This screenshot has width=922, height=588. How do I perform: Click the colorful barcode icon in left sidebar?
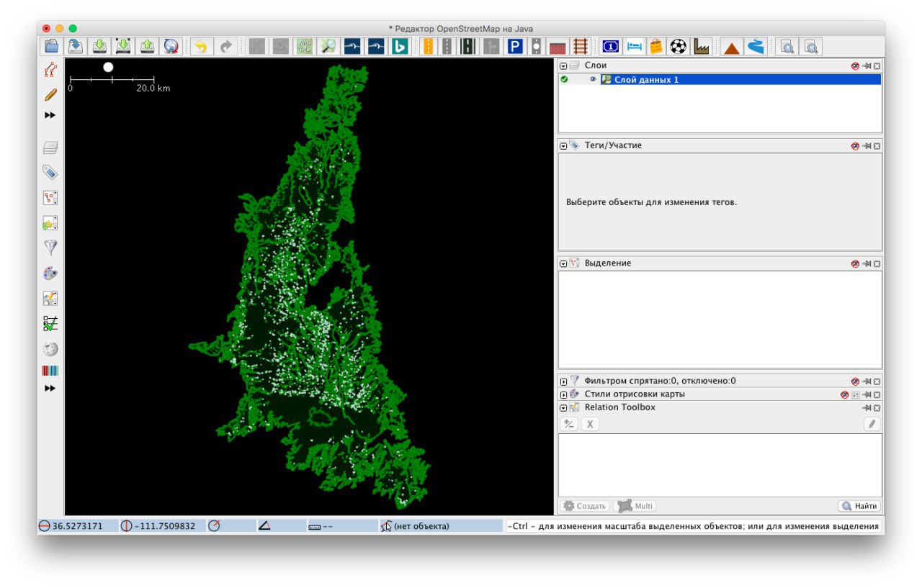point(50,371)
